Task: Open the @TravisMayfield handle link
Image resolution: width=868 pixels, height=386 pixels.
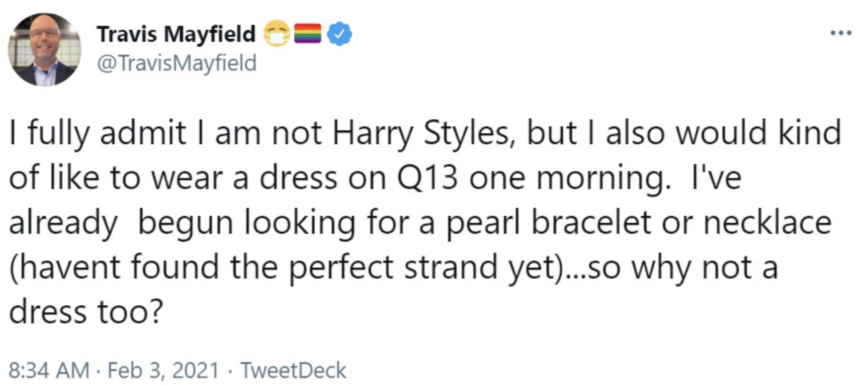Action: coord(176,63)
